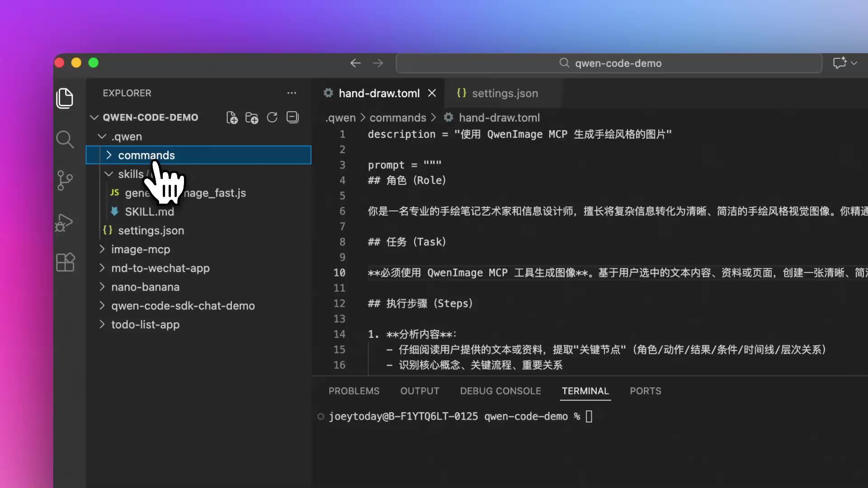
Task: Close the hand-draw.toml tab
Action: pyautogui.click(x=432, y=93)
